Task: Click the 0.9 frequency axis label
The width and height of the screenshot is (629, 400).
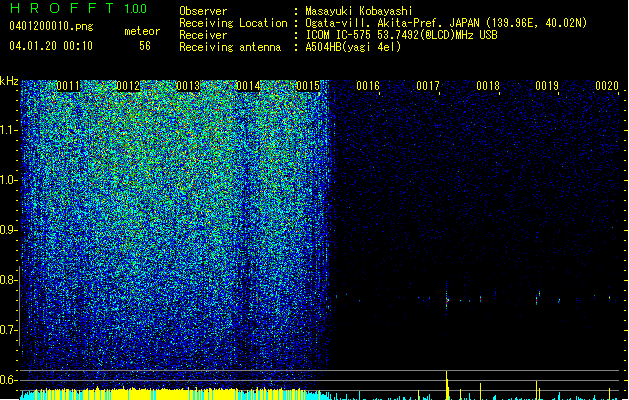Action: click(8, 230)
